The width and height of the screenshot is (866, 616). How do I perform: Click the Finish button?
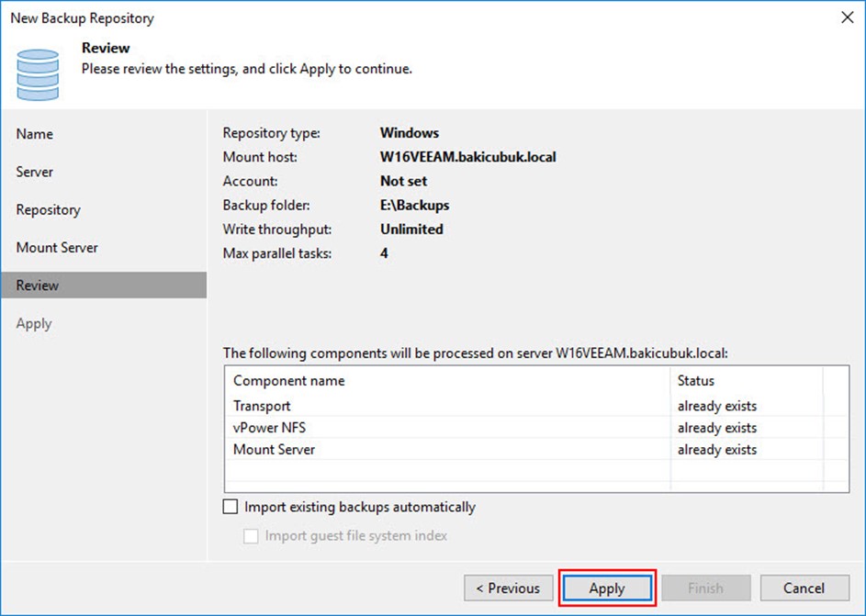click(x=705, y=588)
